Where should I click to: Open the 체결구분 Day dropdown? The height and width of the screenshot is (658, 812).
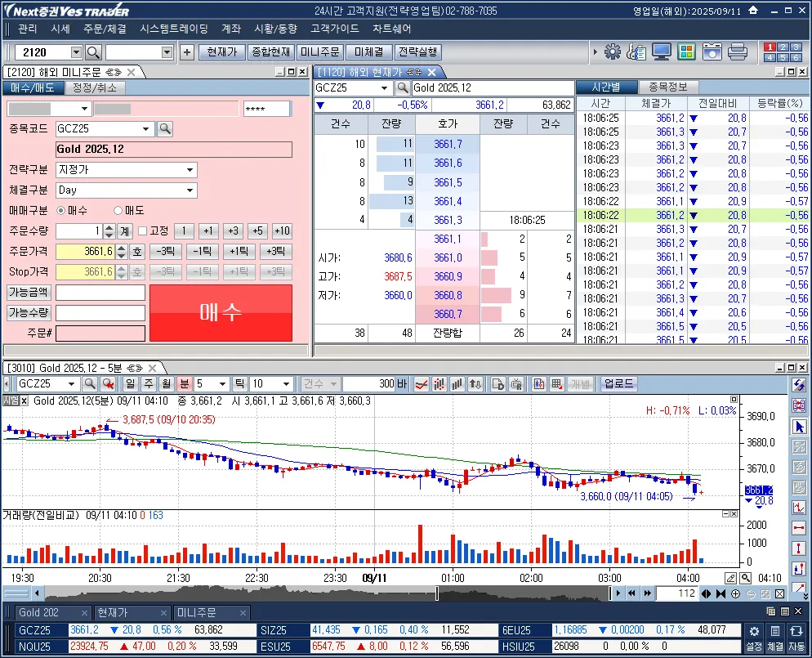point(190,190)
